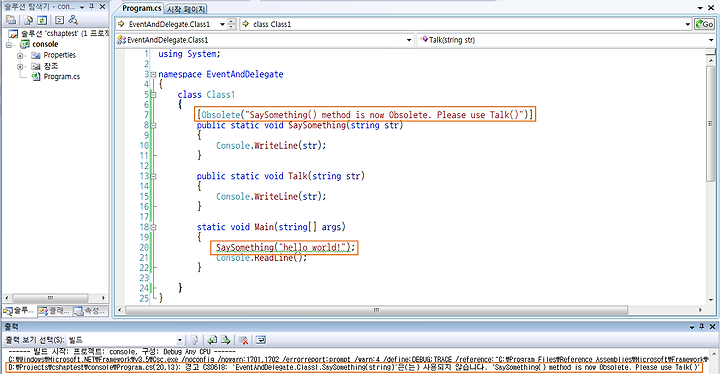Collapse the SaySomething method outline
The width and height of the screenshot is (720, 374).
coord(153,125)
